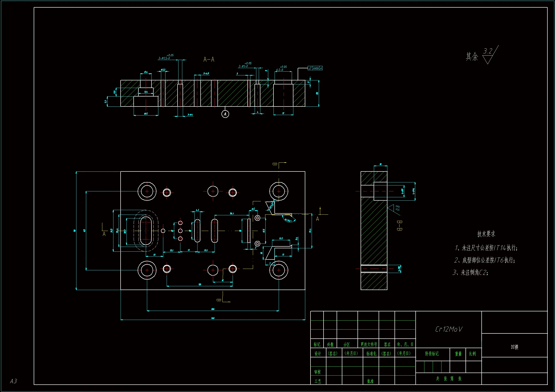Click the Cr12MoV material text
555x392 pixels.
coord(448,329)
